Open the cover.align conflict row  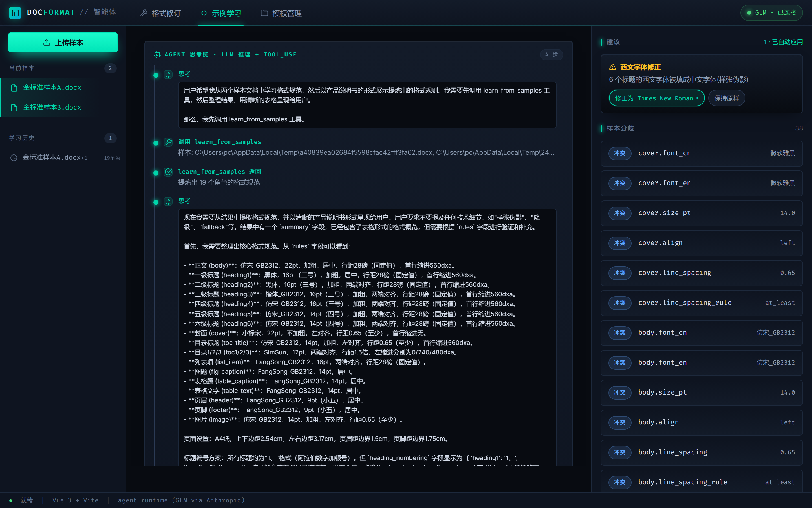[x=701, y=243]
